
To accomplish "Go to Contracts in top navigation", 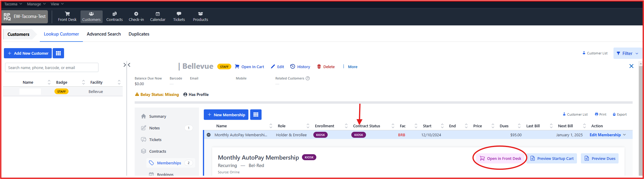I will (x=114, y=17).
